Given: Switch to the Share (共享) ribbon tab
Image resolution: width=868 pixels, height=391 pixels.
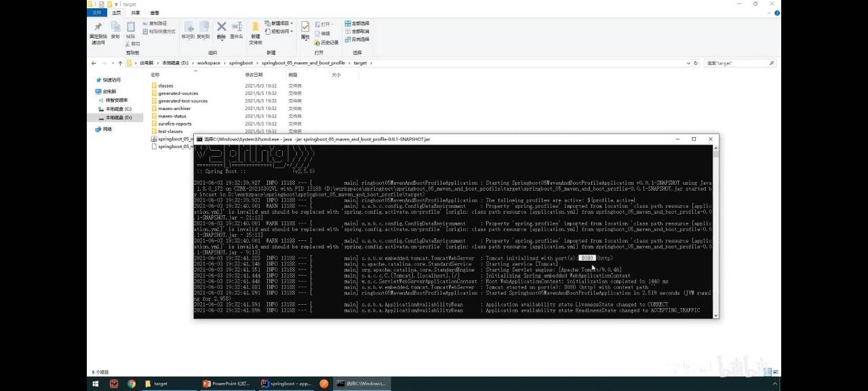Looking at the screenshot, I should (136, 13).
